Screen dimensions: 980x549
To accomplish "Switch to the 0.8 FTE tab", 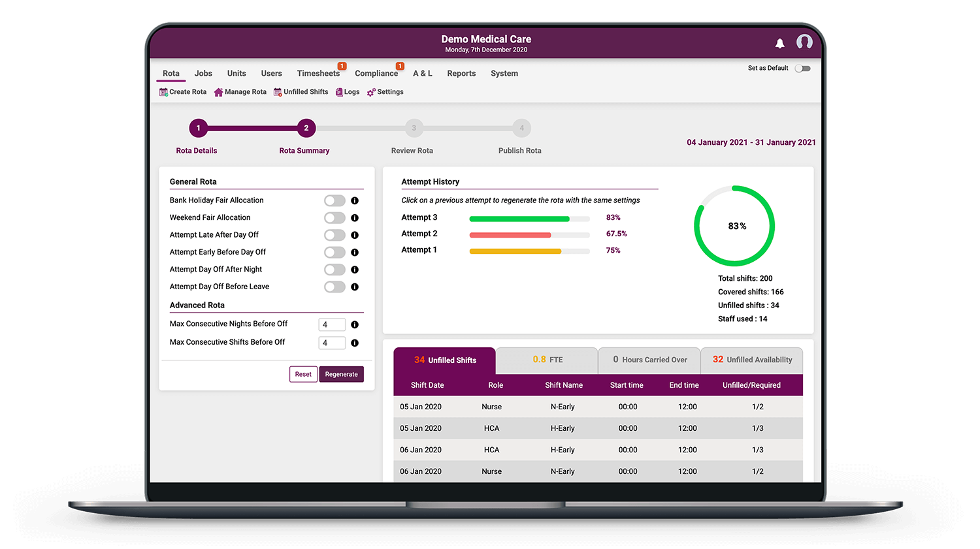I will point(546,360).
